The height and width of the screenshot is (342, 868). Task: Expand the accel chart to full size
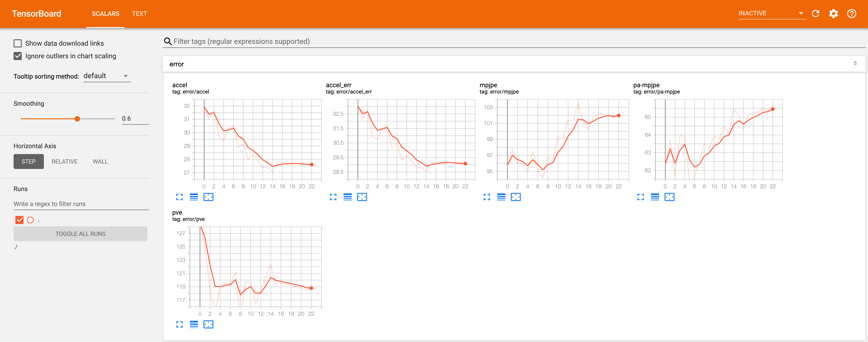click(179, 197)
